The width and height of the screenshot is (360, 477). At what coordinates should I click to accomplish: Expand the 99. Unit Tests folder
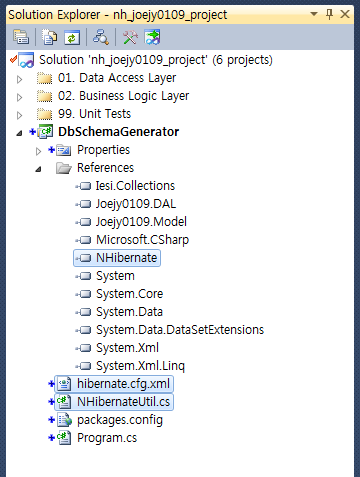click(x=19, y=115)
